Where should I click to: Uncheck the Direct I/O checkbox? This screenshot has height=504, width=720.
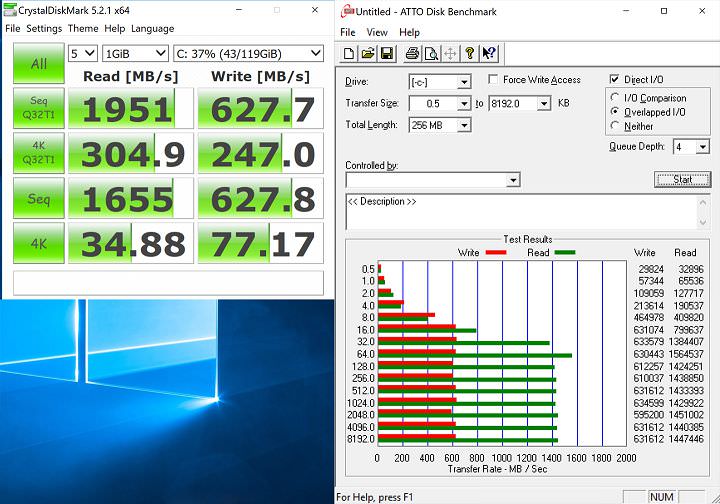click(x=615, y=80)
